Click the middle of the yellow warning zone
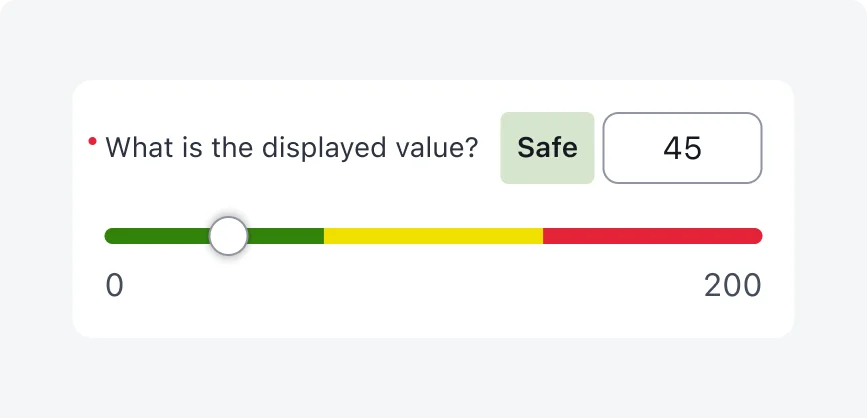Viewport: 867px width, 418px height. pos(433,236)
